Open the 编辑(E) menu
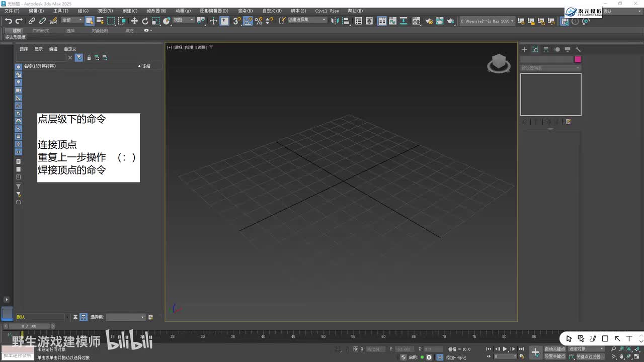 (x=37, y=11)
